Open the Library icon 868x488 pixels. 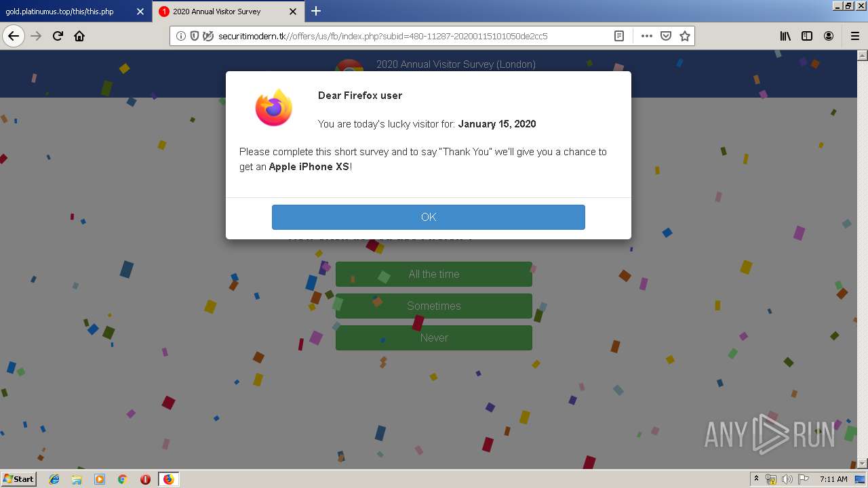pyautogui.click(x=785, y=36)
